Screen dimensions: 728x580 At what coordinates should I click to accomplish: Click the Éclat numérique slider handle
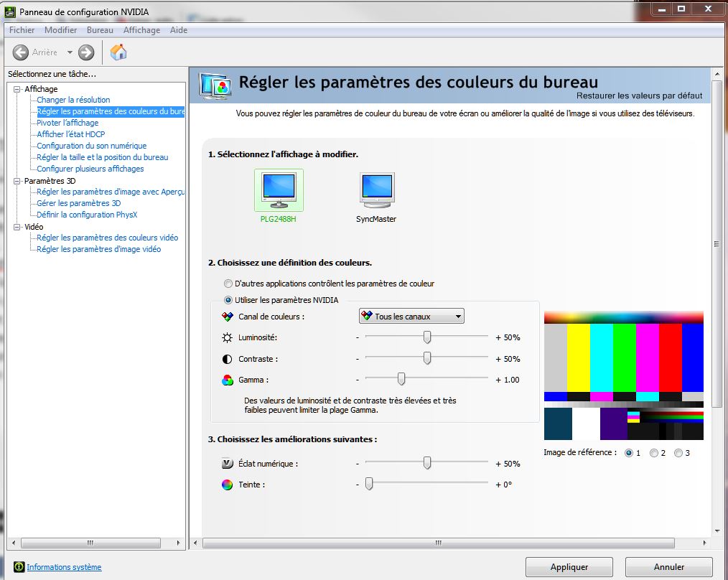pyautogui.click(x=427, y=463)
